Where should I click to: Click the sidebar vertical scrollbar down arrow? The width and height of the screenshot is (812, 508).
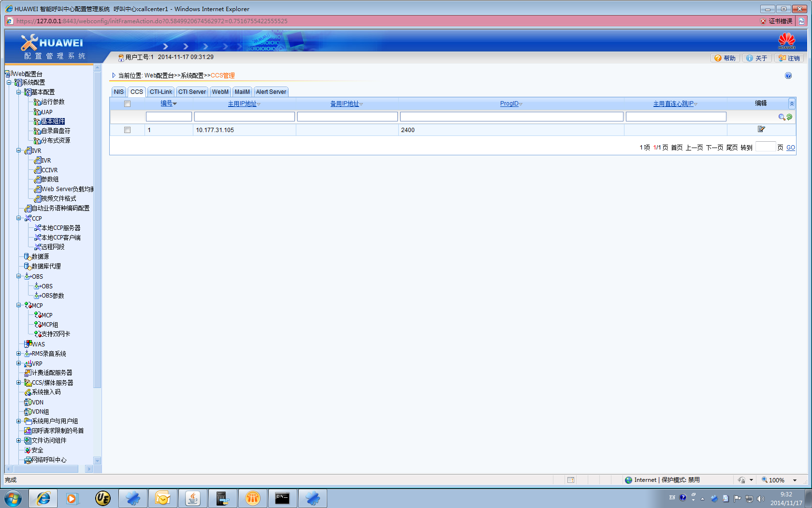(x=97, y=461)
